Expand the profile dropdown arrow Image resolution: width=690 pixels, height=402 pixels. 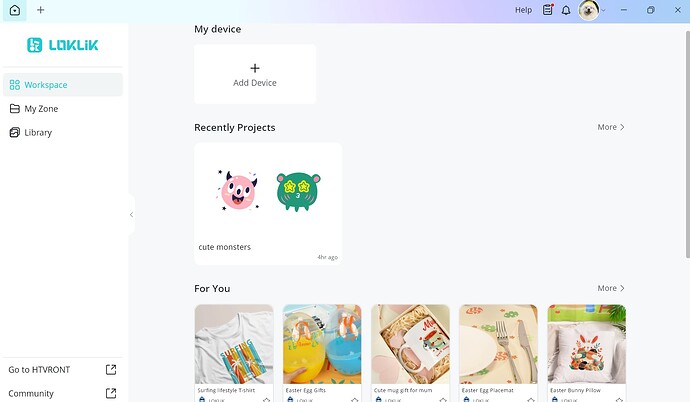point(603,10)
